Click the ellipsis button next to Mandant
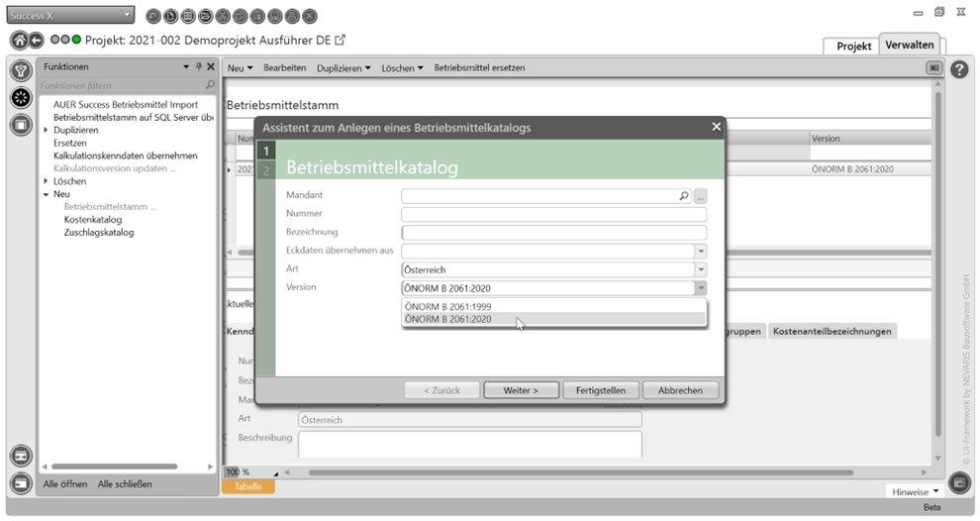The image size is (980, 521). pyautogui.click(x=700, y=196)
